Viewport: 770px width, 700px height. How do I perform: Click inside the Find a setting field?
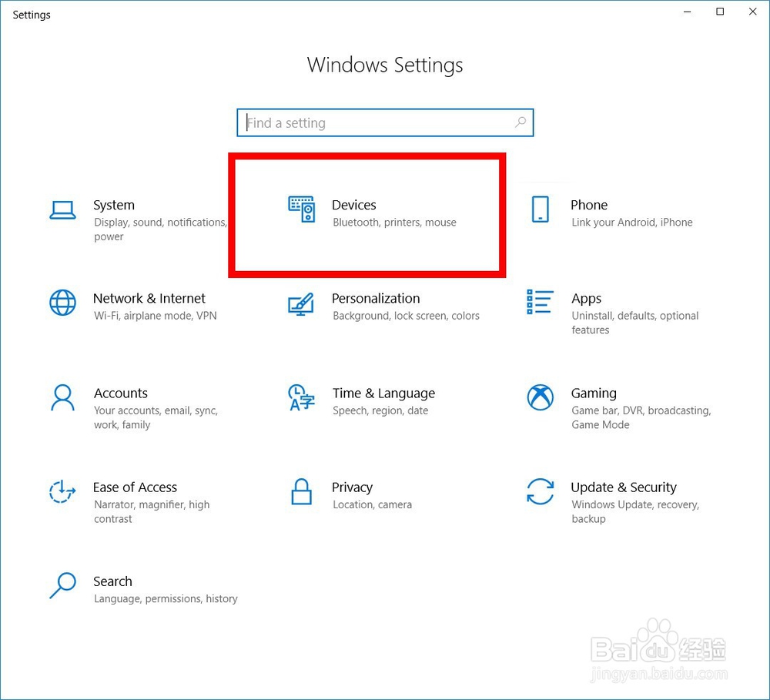(385, 122)
